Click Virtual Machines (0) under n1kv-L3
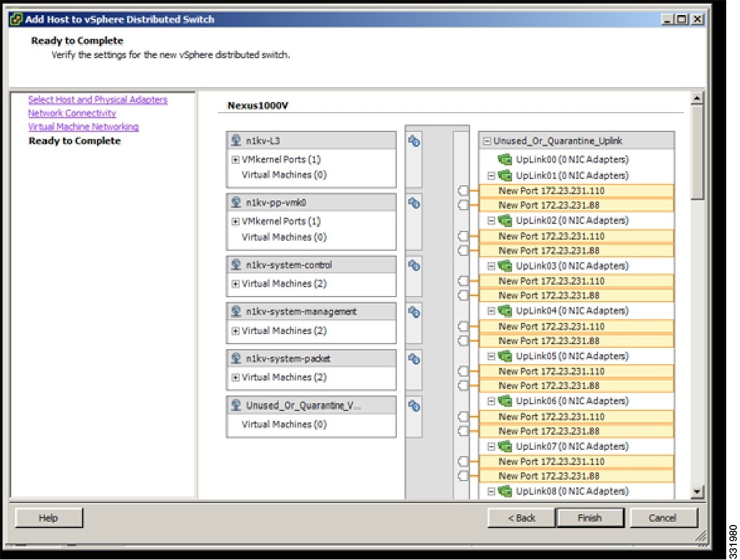This screenshot has width=740, height=560. coord(284,175)
